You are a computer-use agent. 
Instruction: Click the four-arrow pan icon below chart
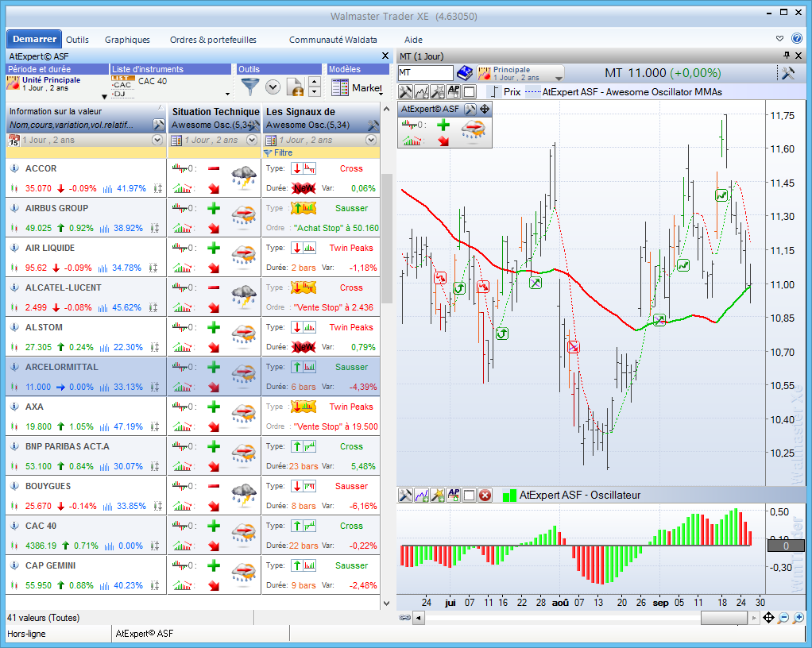pyautogui.click(x=768, y=618)
